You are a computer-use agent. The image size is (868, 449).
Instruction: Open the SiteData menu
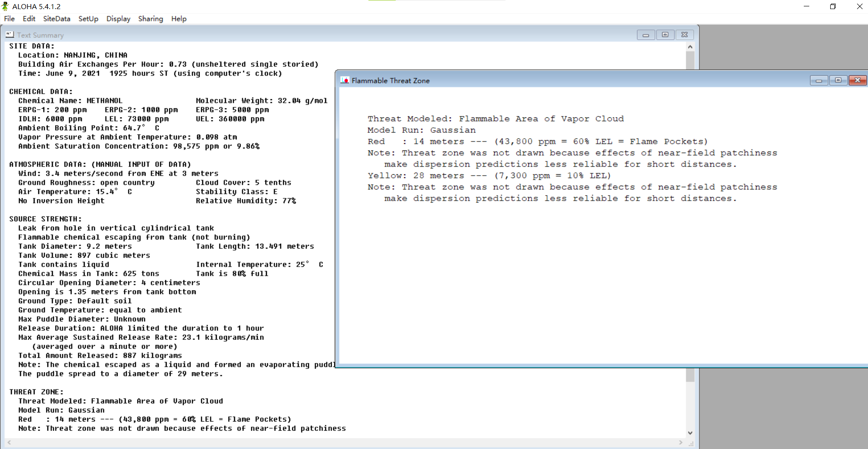56,19
